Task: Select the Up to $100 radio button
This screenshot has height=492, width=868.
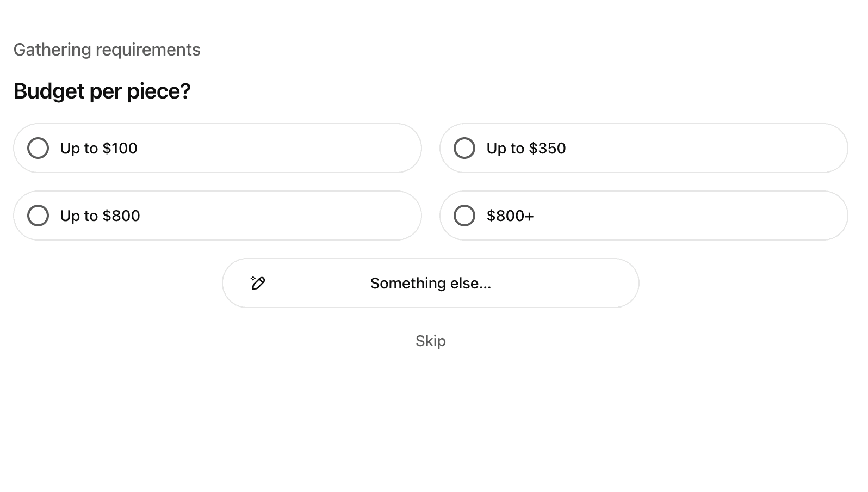Action: click(x=38, y=148)
